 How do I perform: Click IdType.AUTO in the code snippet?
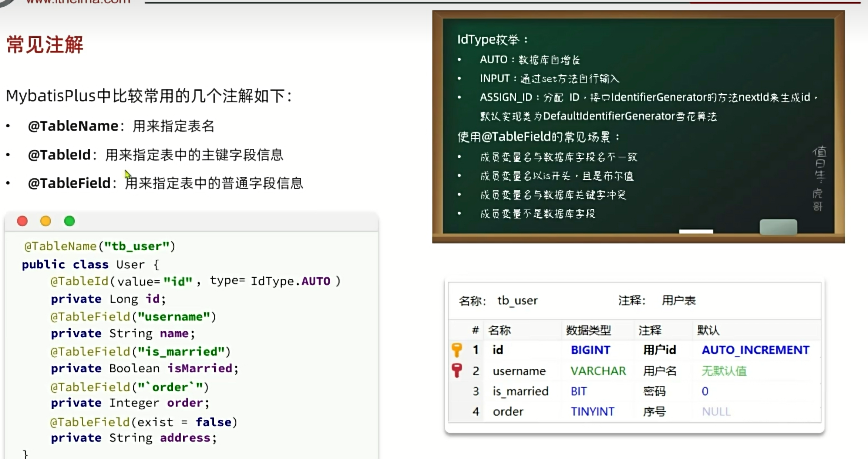290,281
